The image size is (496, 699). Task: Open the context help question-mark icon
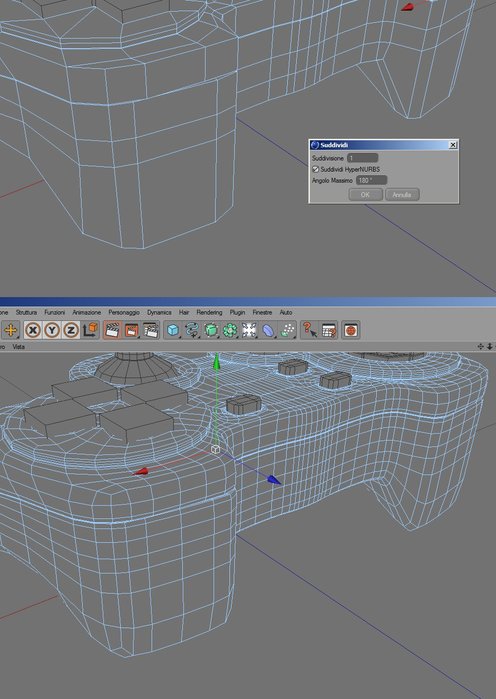coord(309,330)
